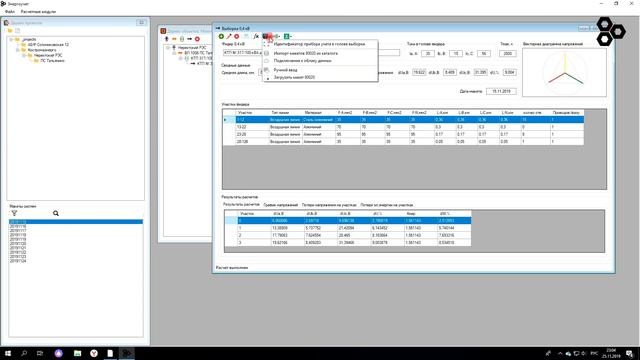This screenshot has width=640, height=360.
Task: Select results row with section 1
Action: [x=348, y=228]
